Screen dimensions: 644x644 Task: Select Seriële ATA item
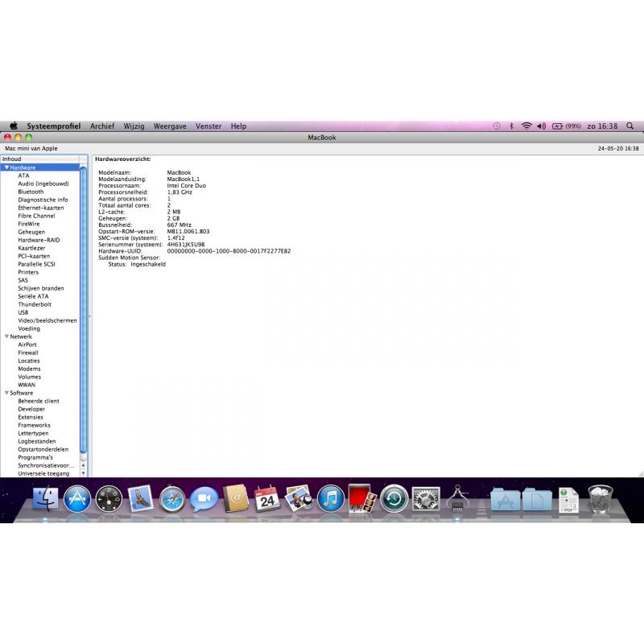[33, 296]
